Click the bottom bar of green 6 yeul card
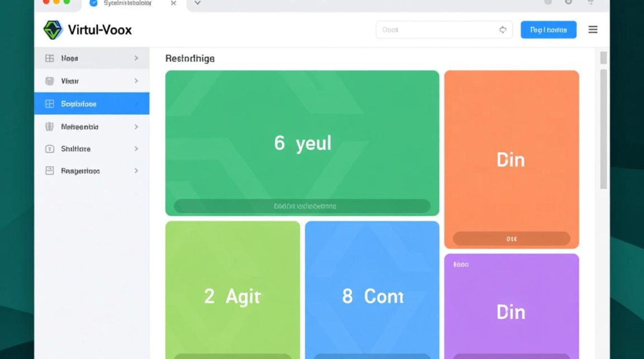The image size is (644, 359). click(302, 206)
